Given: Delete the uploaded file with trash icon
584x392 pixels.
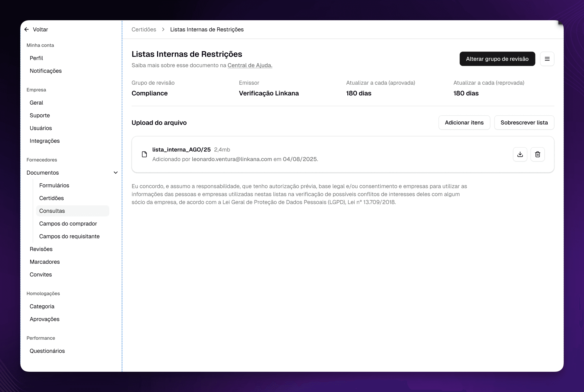Looking at the screenshot, I should tap(537, 154).
